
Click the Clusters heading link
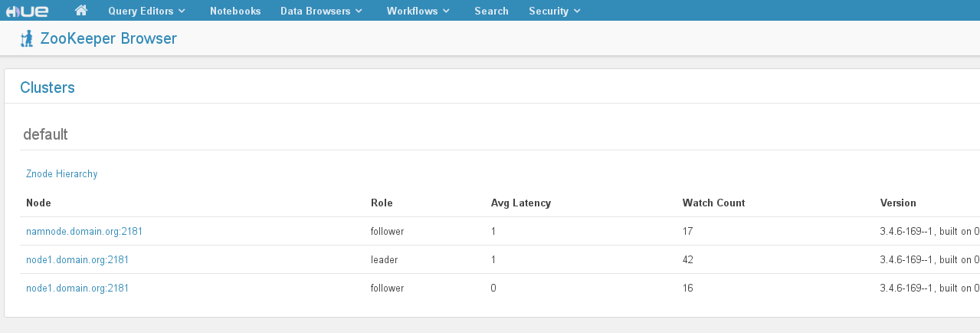coord(48,87)
